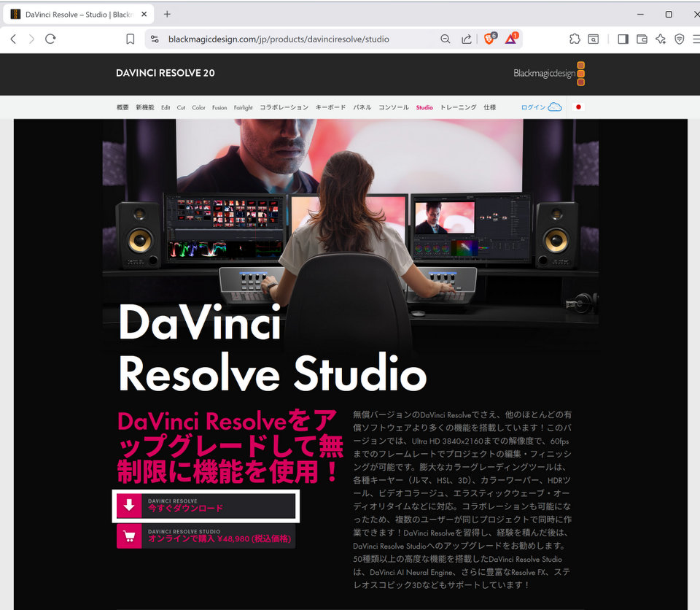Viewport: 700px width, 610px height.
Task: Open the share icon in the address bar
Action: click(x=467, y=39)
